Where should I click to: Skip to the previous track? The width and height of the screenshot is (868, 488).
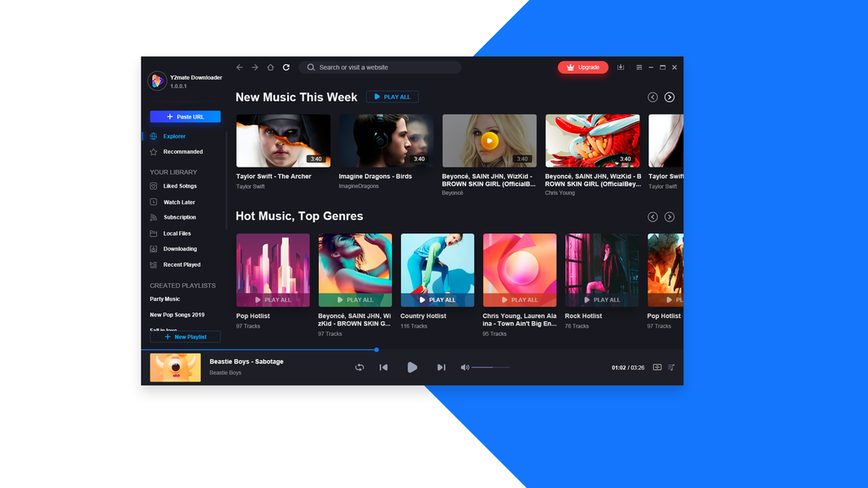pyautogui.click(x=383, y=368)
